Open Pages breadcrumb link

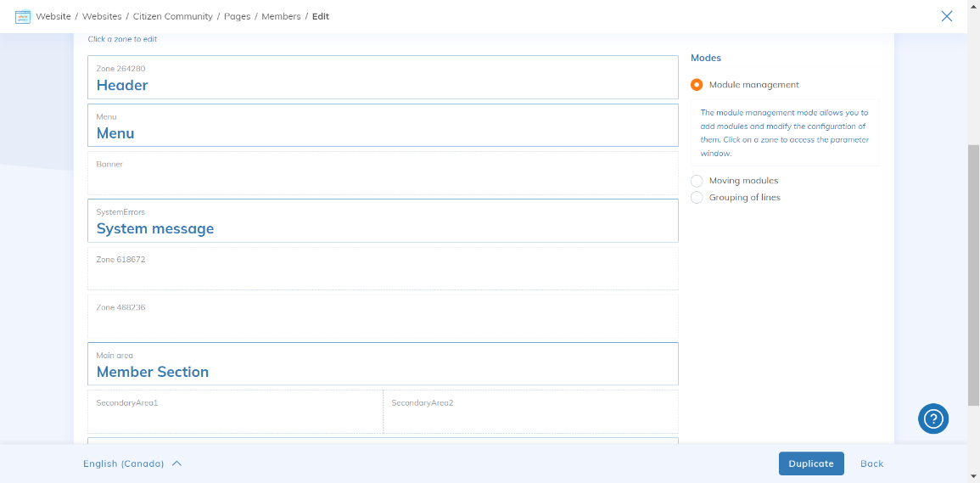tap(237, 17)
